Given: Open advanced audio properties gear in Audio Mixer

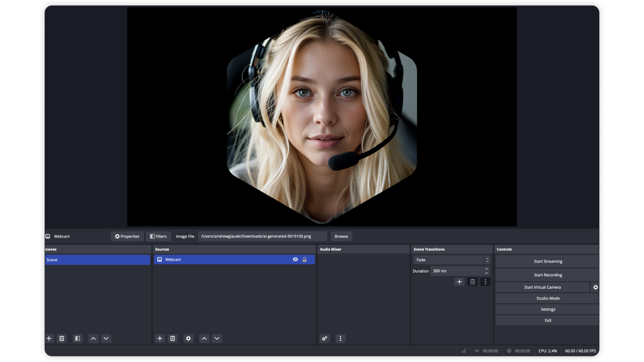Looking at the screenshot, I should [324, 338].
